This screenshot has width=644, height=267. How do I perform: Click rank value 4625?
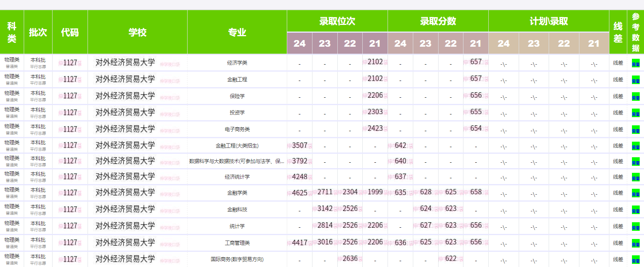pyautogui.click(x=300, y=193)
